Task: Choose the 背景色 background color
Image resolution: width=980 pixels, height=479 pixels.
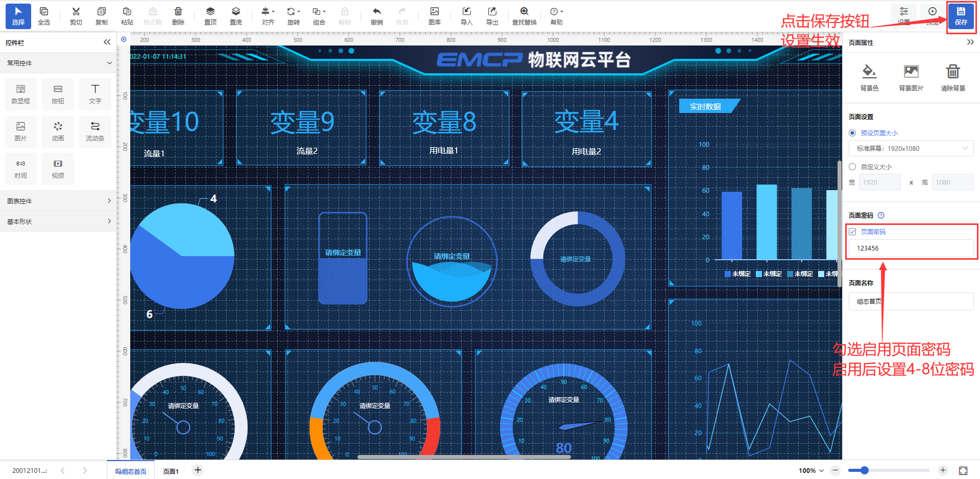Action: coord(869,78)
